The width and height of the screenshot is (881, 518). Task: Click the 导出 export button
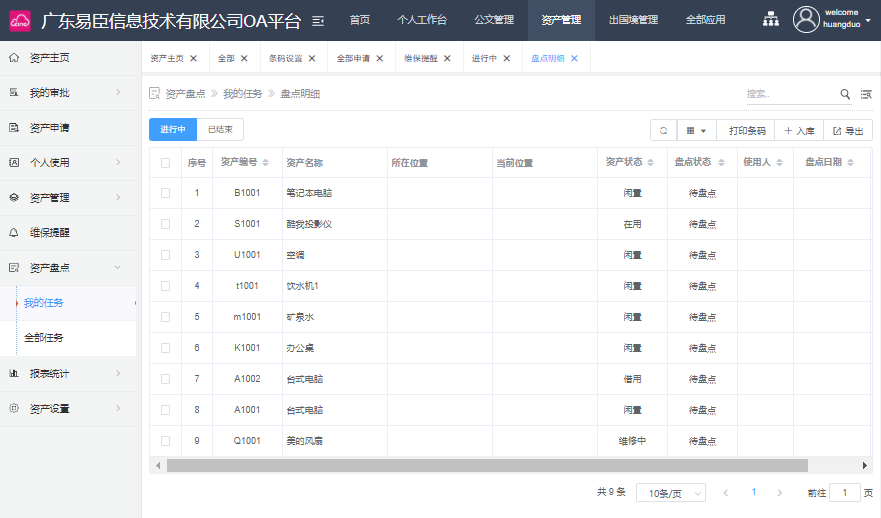click(848, 130)
